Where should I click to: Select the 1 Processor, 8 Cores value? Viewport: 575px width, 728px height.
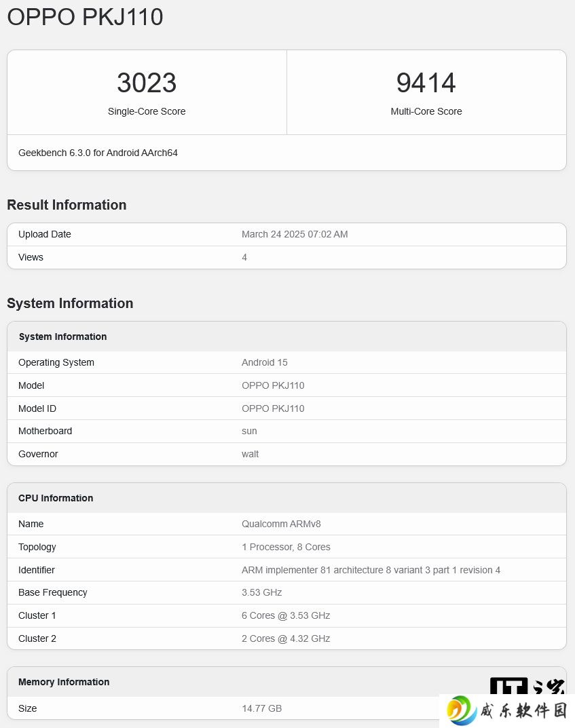pos(286,547)
